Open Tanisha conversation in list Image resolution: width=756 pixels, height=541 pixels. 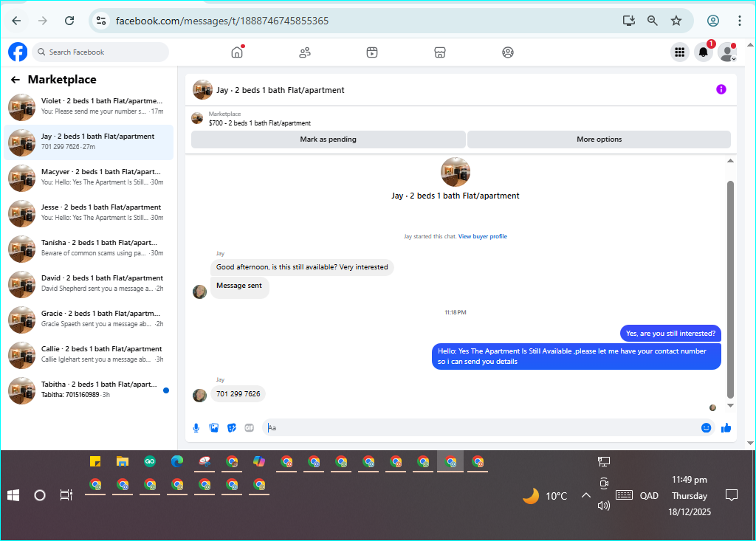[89, 248]
